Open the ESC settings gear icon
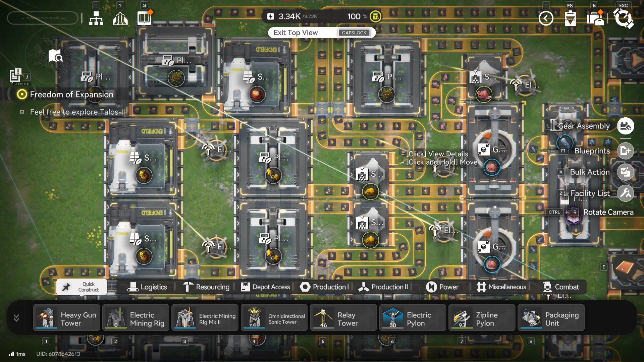The image size is (644, 362). click(624, 18)
